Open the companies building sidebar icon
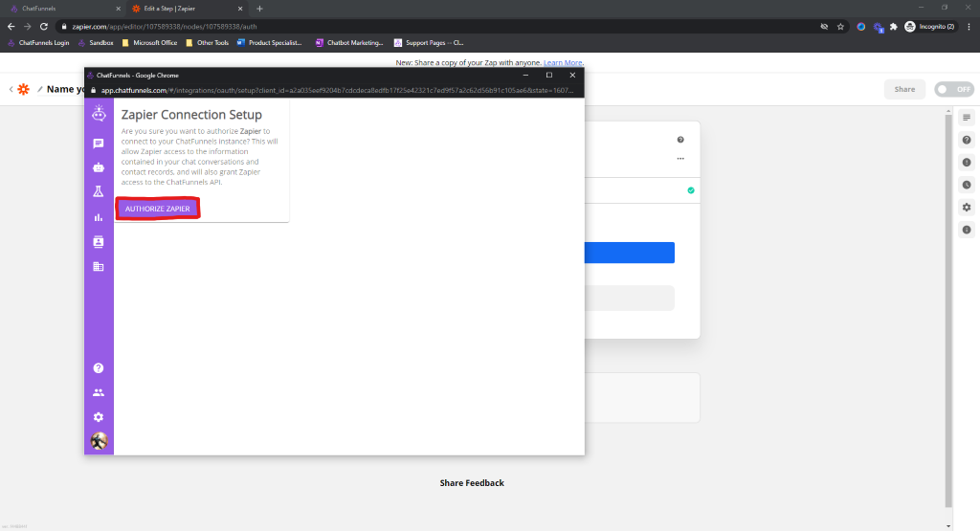 (x=99, y=267)
